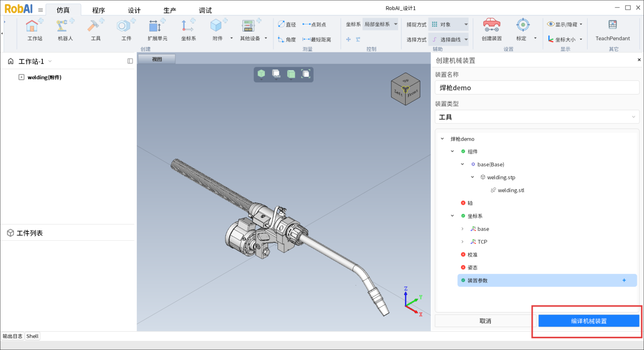Click the third green cube view icon
Image resolution: width=644 pixels, height=350 pixels.
click(291, 74)
